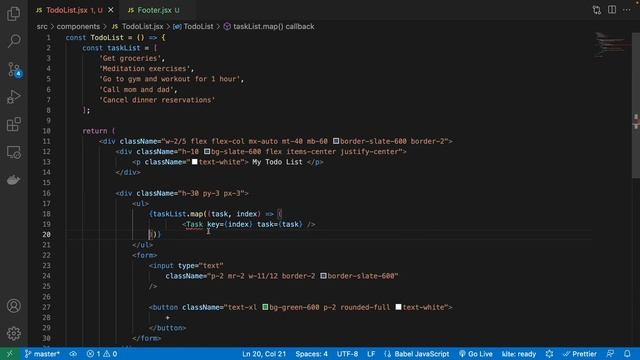Image resolution: width=640 pixels, height=360 pixels.
Task: Open the notifications bell
Action: coord(627,354)
